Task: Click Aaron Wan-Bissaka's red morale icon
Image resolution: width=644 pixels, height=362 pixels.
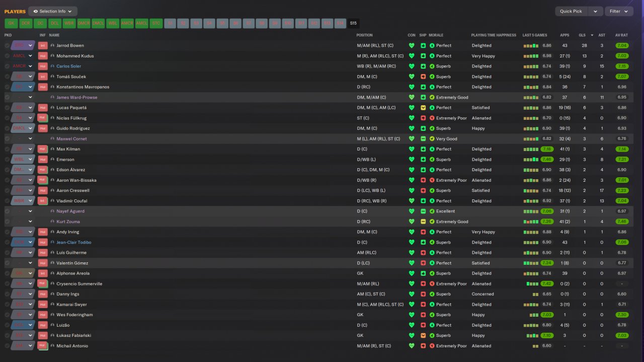Action: click(432, 180)
